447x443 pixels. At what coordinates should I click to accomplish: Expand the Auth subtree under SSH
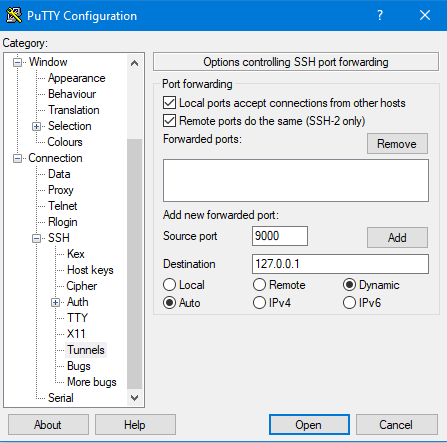tap(55, 302)
